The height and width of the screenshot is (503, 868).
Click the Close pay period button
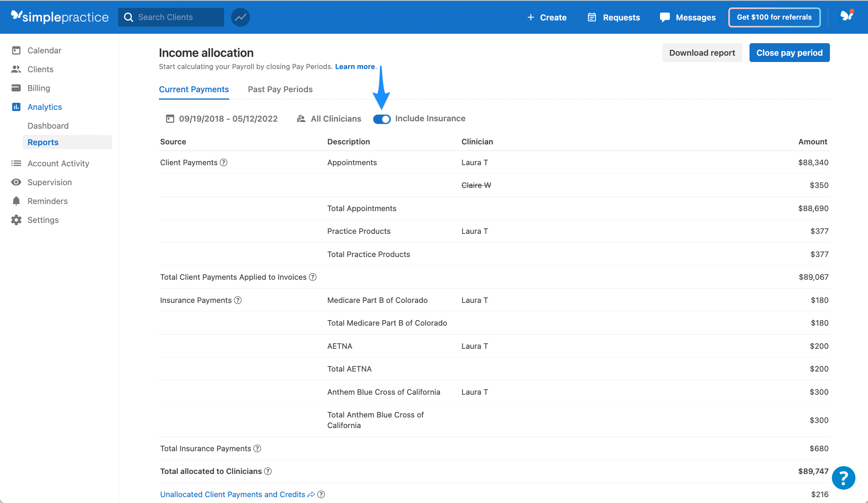pos(790,53)
